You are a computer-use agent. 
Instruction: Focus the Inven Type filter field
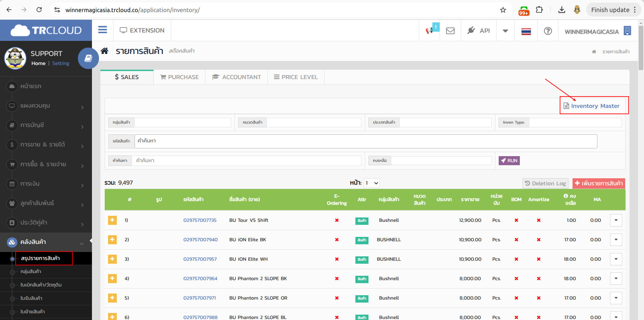pyautogui.click(x=575, y=122)
